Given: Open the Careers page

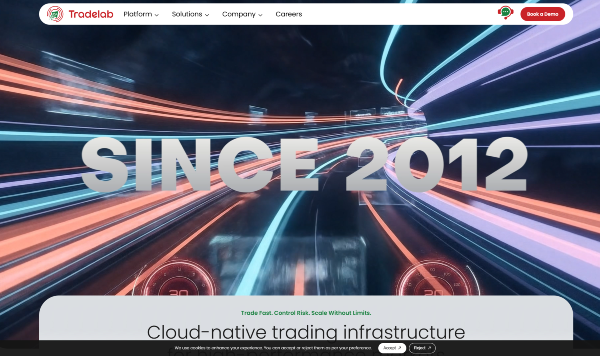Looking at the screenshot, I should 289,14.
